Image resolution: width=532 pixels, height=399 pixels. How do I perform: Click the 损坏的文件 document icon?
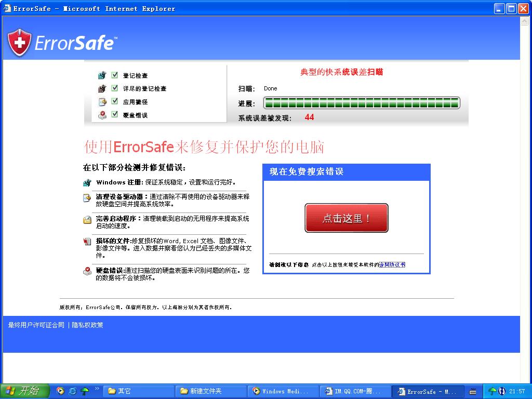(87, 241)
